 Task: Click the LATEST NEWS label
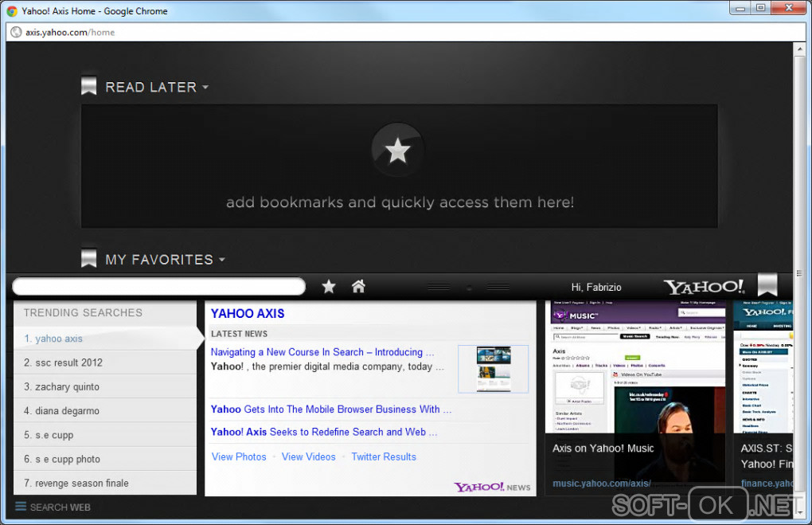(240, 334)
